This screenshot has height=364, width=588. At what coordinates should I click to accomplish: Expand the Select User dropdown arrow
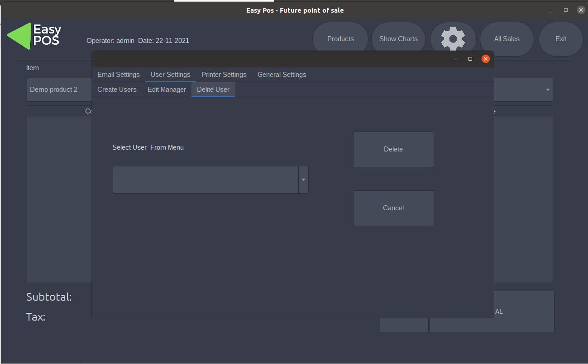click(303, 180)
